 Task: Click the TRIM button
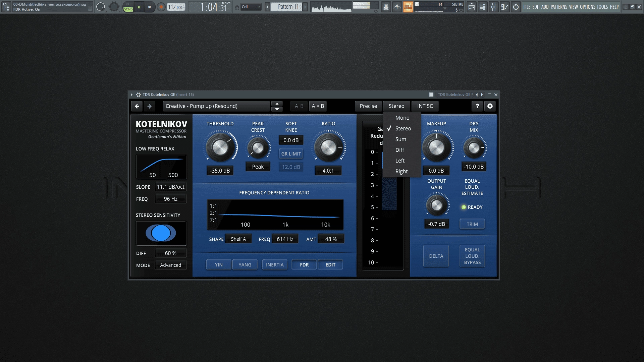(x=472, y=224)
